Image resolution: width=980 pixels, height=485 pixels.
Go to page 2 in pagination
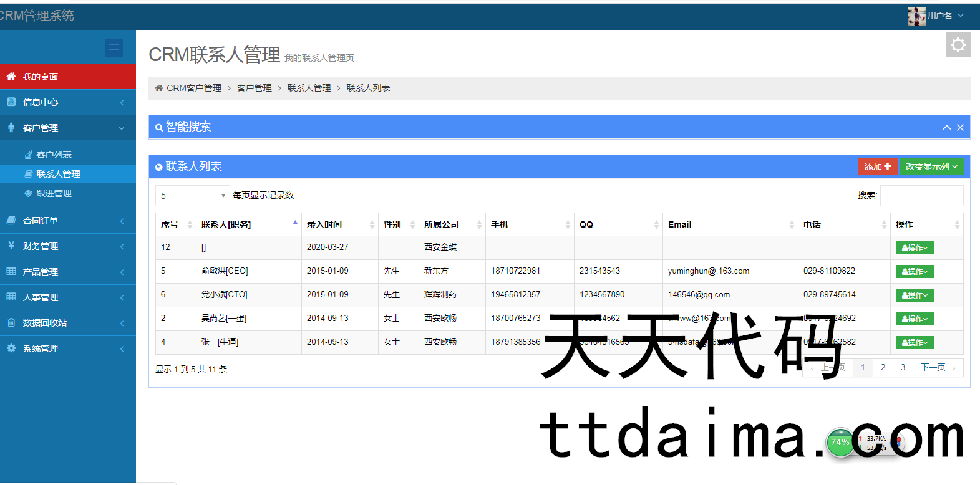point(883,368)
